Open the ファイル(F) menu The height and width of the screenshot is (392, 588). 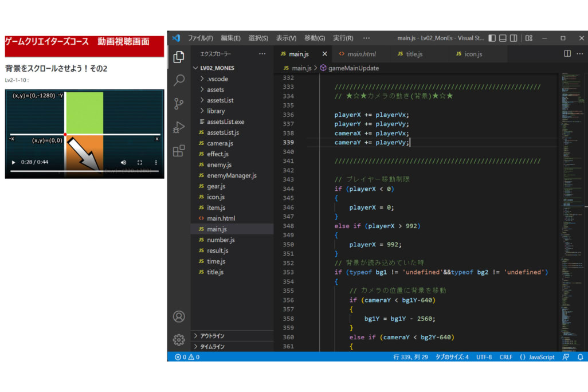pos(200,38)
